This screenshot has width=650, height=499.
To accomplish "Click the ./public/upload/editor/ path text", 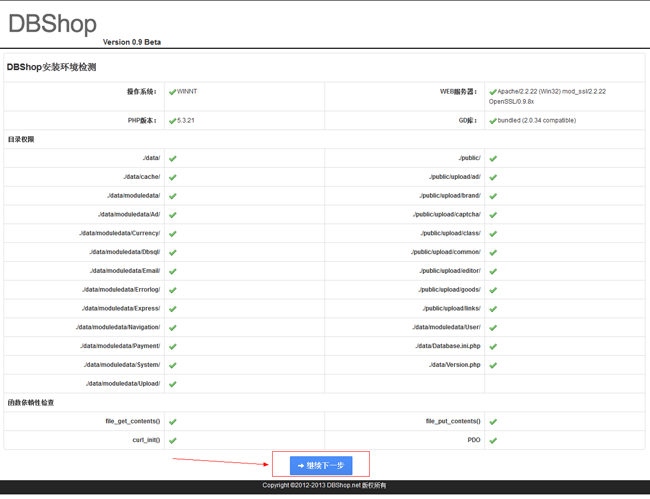I will (x=450, y=271).
